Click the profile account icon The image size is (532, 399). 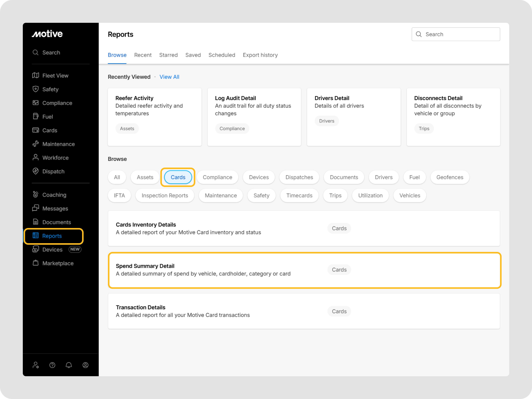tap(85, 365)
